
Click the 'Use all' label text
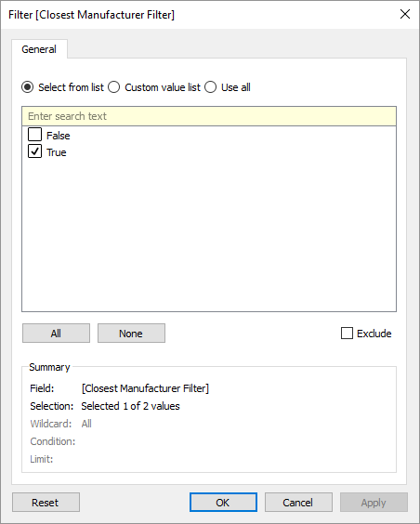point(236,87)
